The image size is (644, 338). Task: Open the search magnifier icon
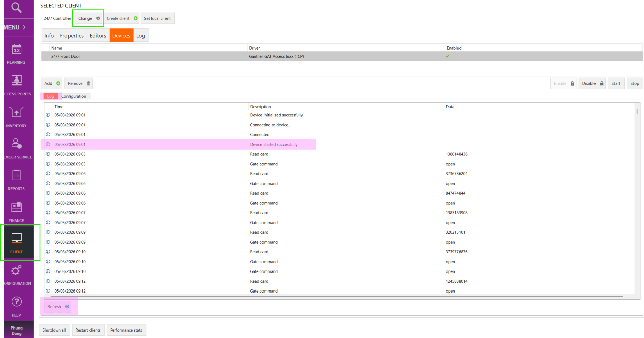(16, 7)
